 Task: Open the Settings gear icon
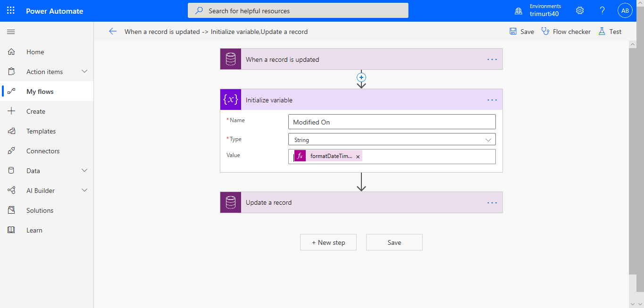click(x=579, y=10)
